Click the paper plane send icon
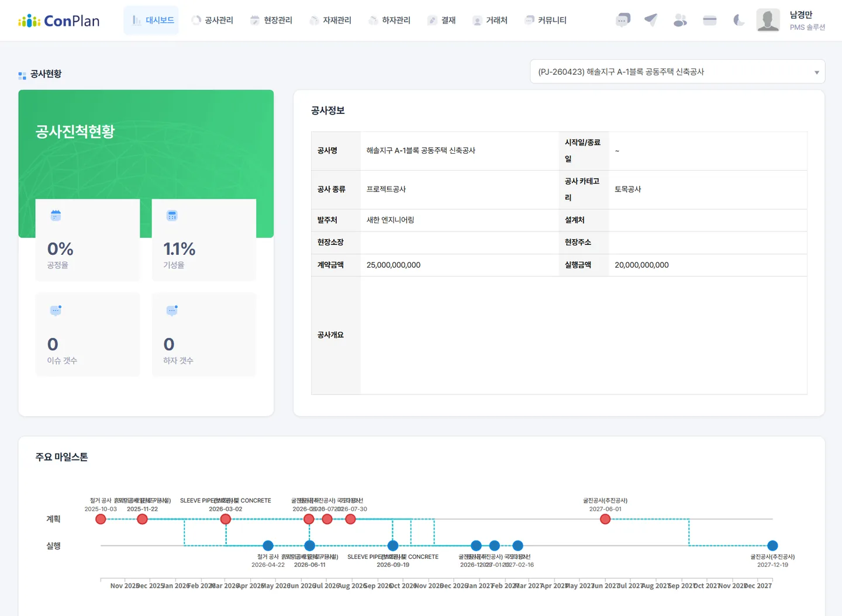842x616 pixels. coord(651,20)
